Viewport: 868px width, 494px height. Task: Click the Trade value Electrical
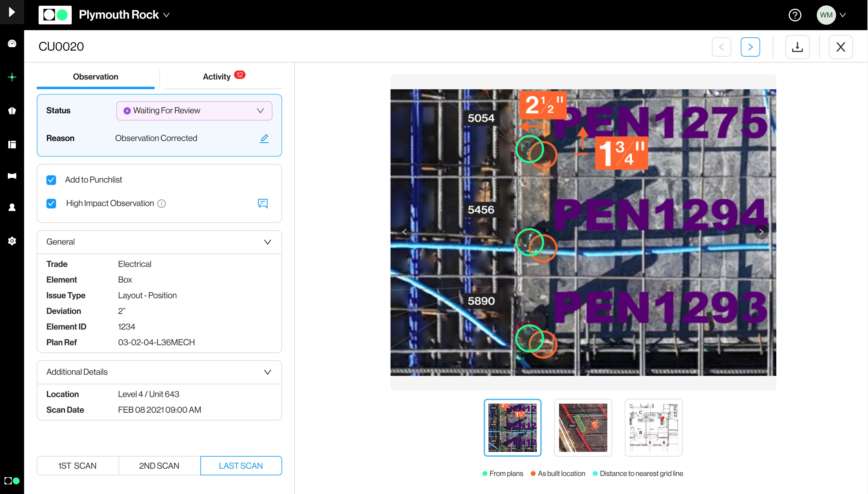pyautogui.click(x=134, y=264)
